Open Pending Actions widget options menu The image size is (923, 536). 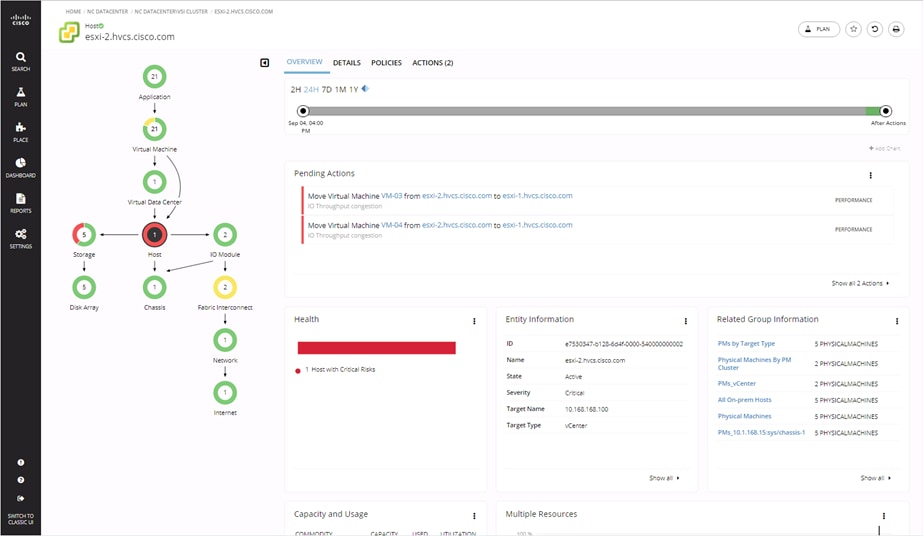871,175
